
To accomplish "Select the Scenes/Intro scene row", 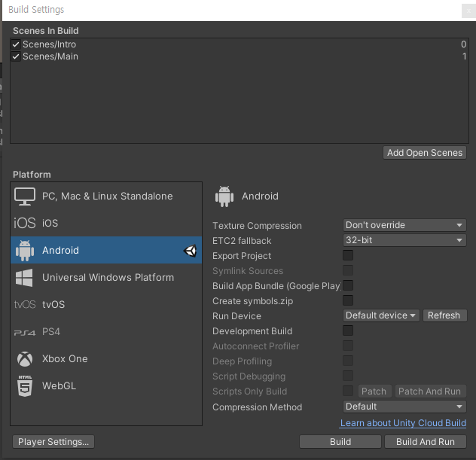I will tap(240, 44).
